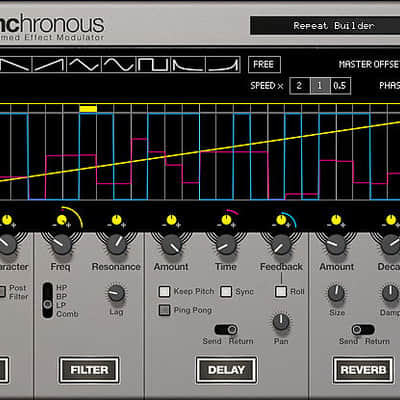Select the sine waveform shape

click(x=119, y=64)
